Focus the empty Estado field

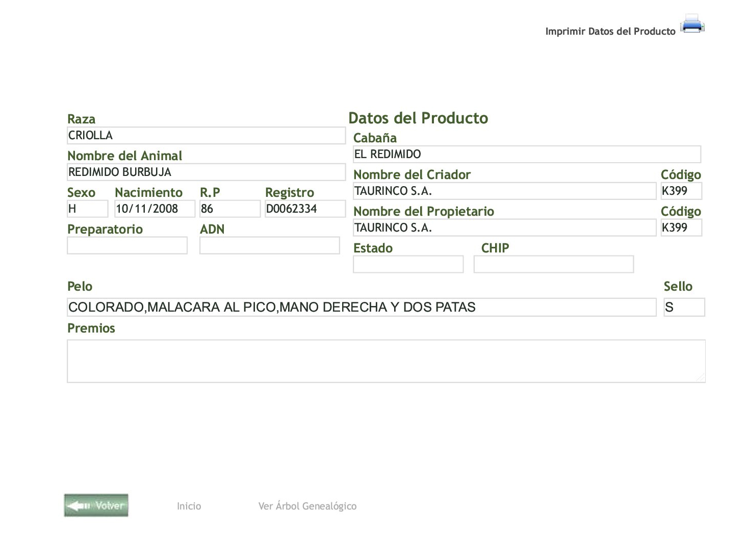[408, 264]
